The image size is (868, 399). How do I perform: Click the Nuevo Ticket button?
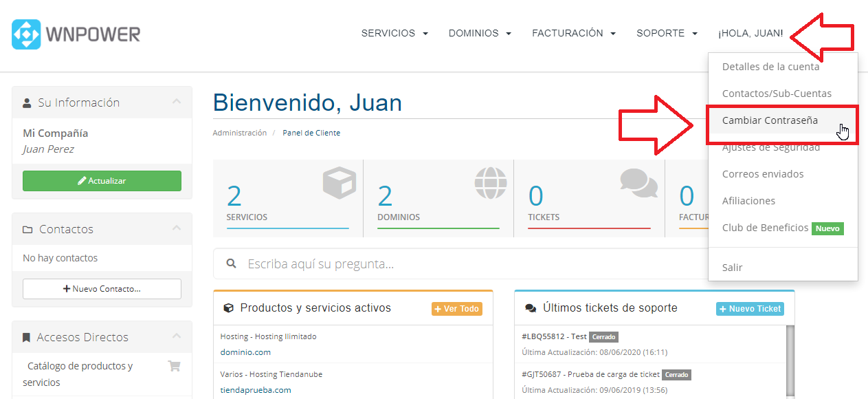tap(750, 309)
